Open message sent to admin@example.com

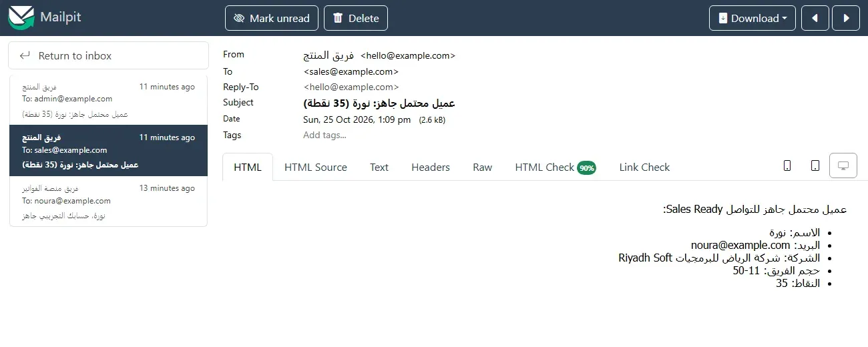point(108,99)
